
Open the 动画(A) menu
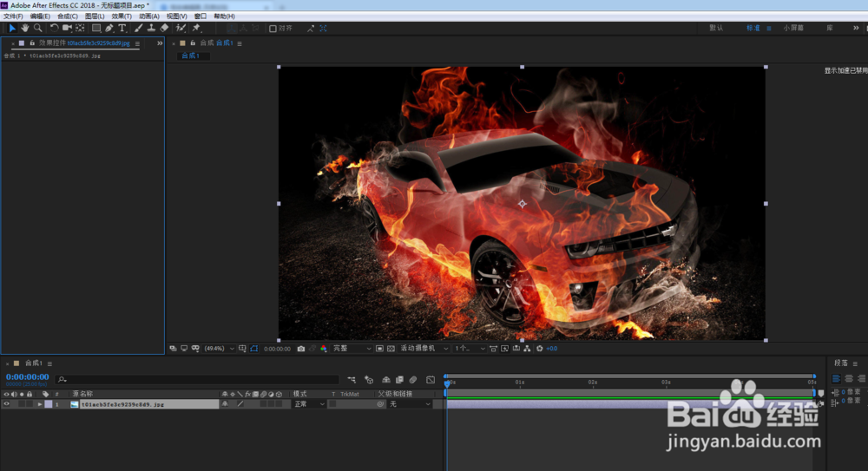tap(149, 16)
